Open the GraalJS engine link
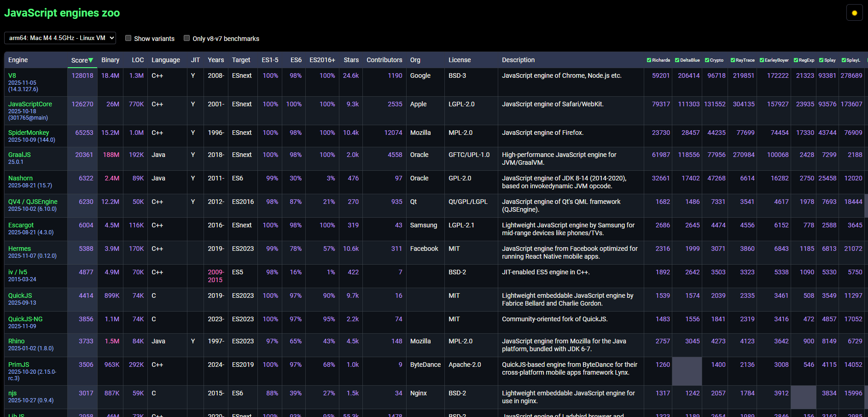Image resolution: width=868 pixels, height=417 pixels. coord(19,155)
